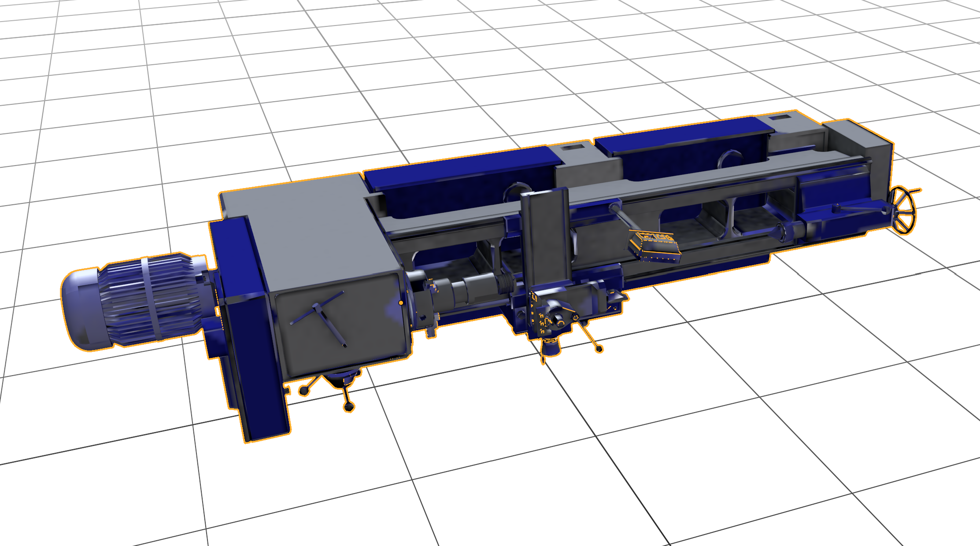
Task: Click the orange origin dot on the gearbox edge
Action: (x=401, y=303)
